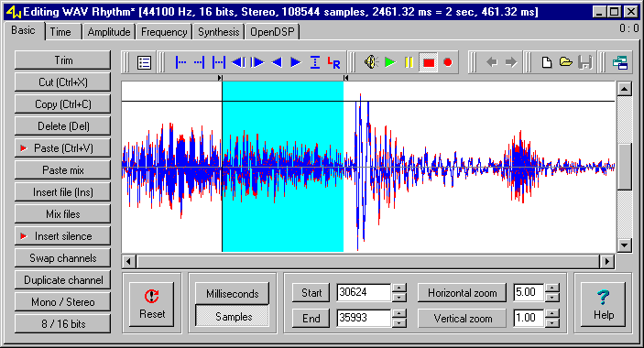Click the Trim button

[x=63, y=60]
